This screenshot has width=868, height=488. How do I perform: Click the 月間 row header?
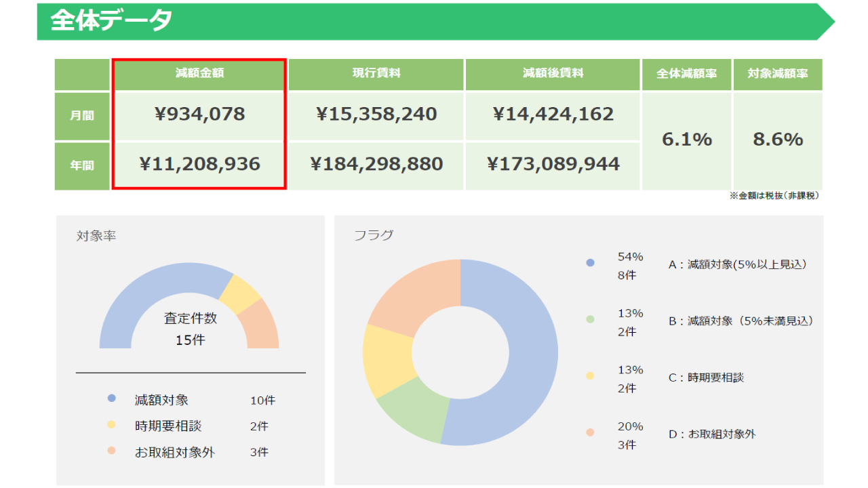tap(82, 115)
